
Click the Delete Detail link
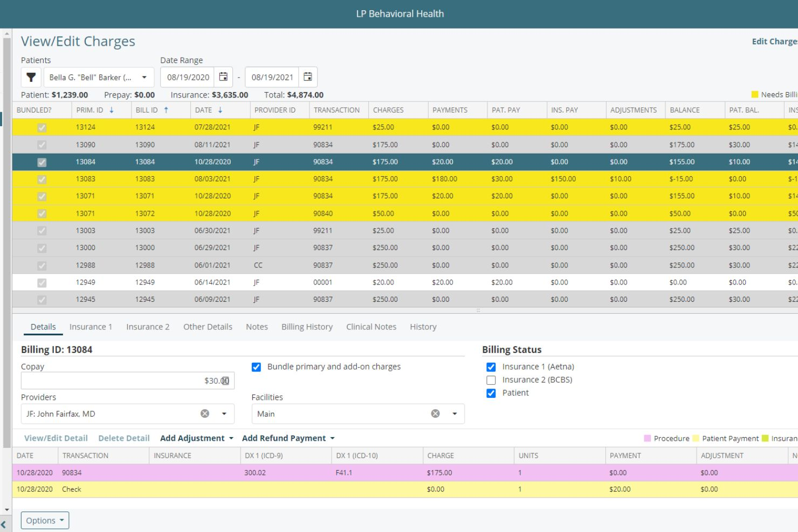(x=124, y=438)
